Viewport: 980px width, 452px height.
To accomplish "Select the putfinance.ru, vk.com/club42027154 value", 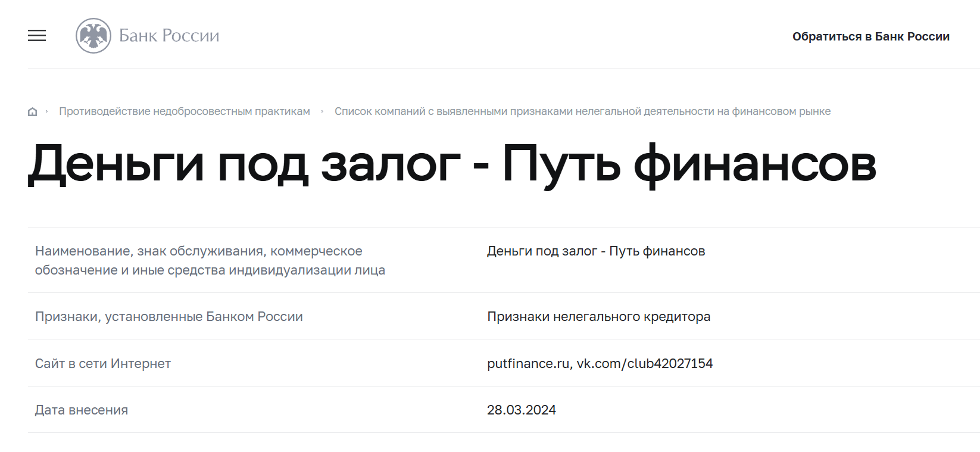I will (600, 363).
